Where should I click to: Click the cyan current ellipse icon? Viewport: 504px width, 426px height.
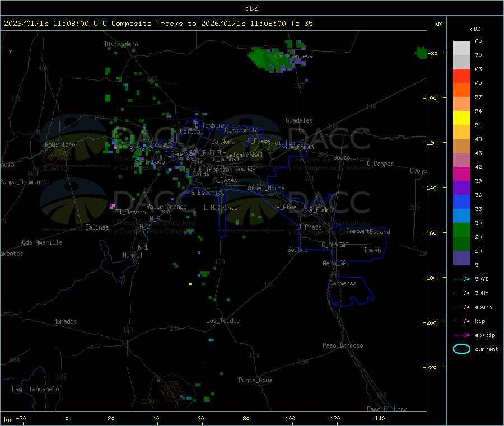pyautogui.click(x=461, y=349)
